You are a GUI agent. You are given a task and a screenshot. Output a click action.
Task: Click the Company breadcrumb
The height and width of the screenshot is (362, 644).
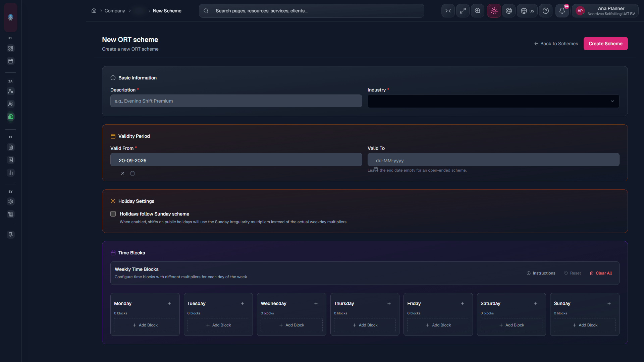coord(115,11)
